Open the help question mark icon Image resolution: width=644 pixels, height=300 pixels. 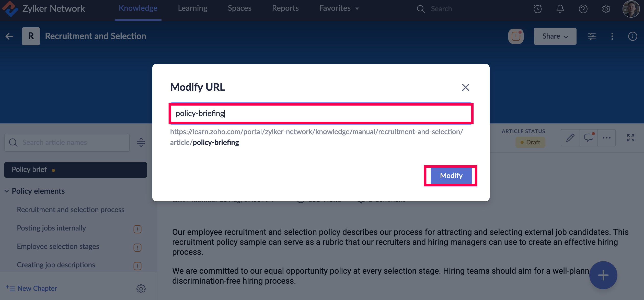click(x=583, y=9)
